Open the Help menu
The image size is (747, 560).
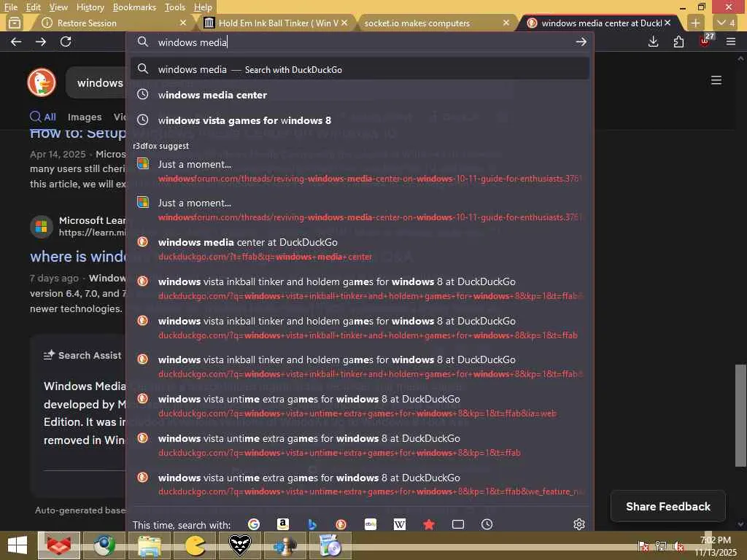coord(203,7)
